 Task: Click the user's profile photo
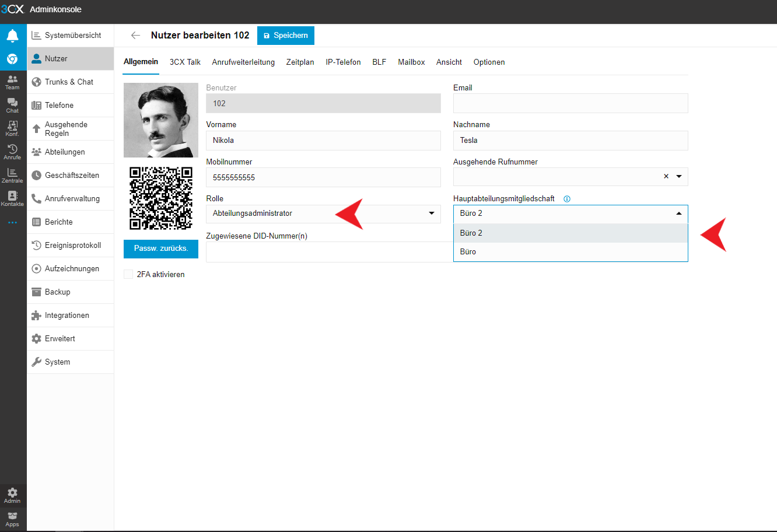161,120
